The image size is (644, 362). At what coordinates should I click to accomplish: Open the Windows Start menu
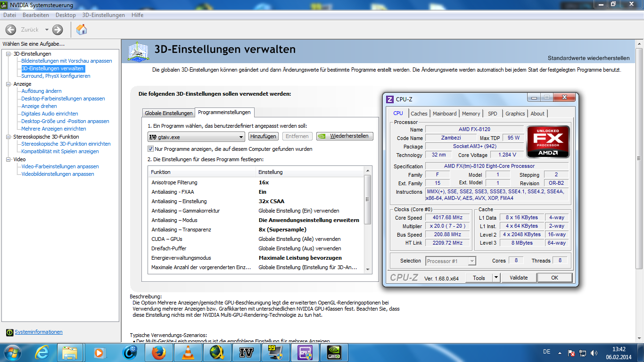tap(11, 353)
